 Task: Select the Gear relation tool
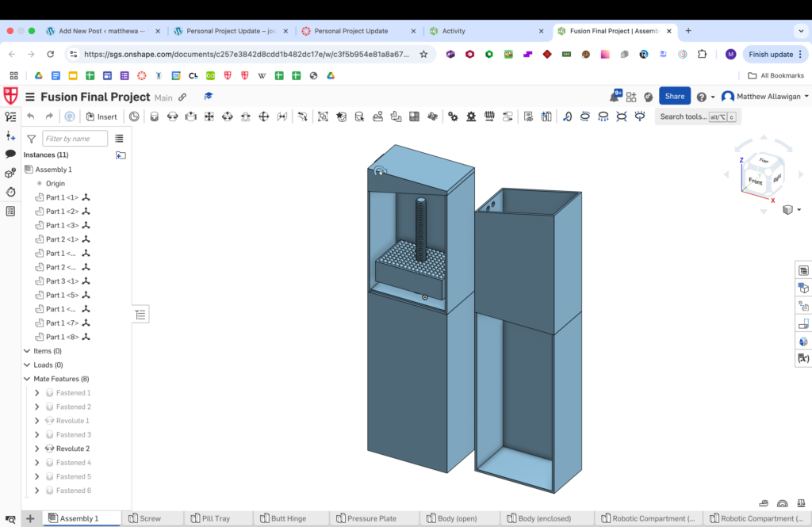[453, 116]
